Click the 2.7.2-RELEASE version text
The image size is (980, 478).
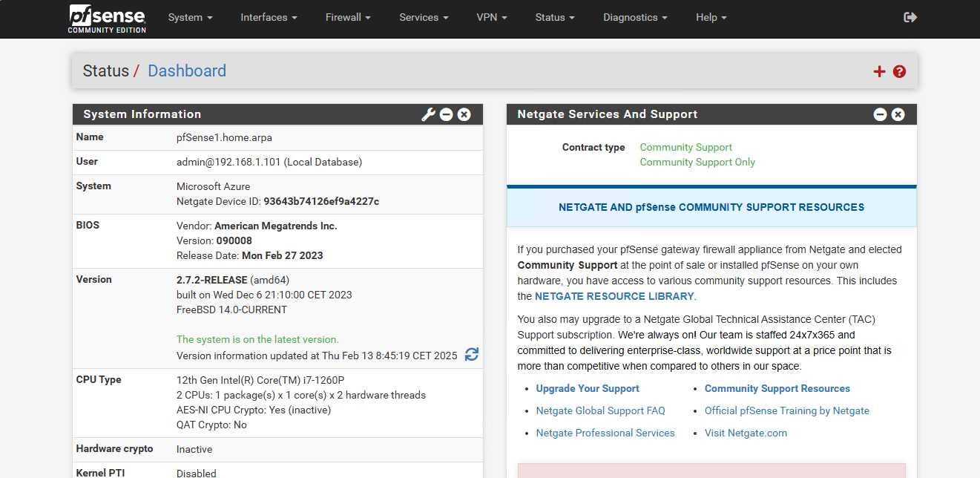coord(212,280)
